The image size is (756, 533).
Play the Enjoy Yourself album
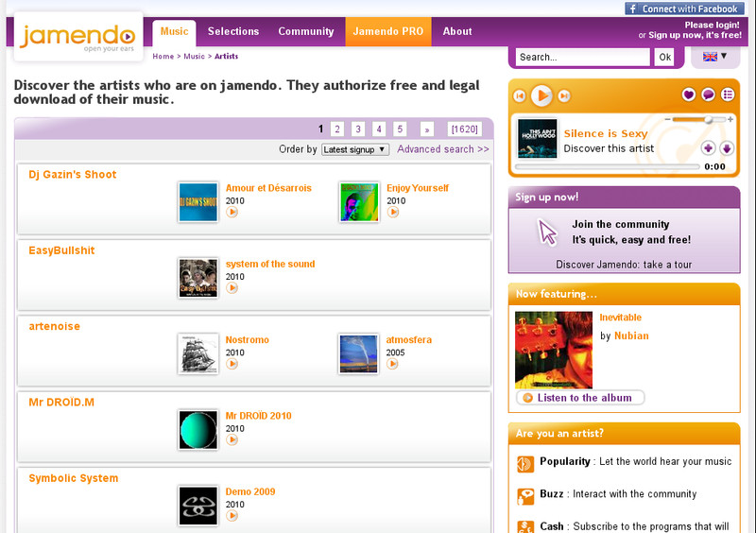[393, 213]
